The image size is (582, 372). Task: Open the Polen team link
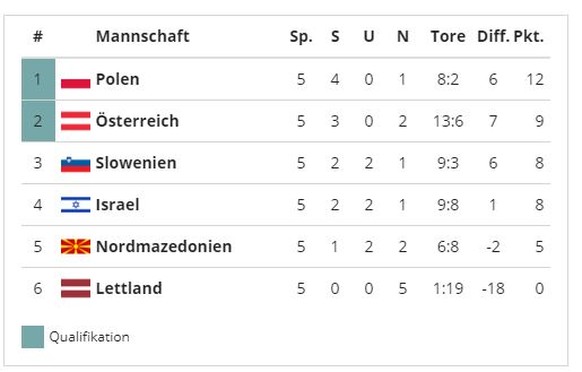tap(117, 79)
